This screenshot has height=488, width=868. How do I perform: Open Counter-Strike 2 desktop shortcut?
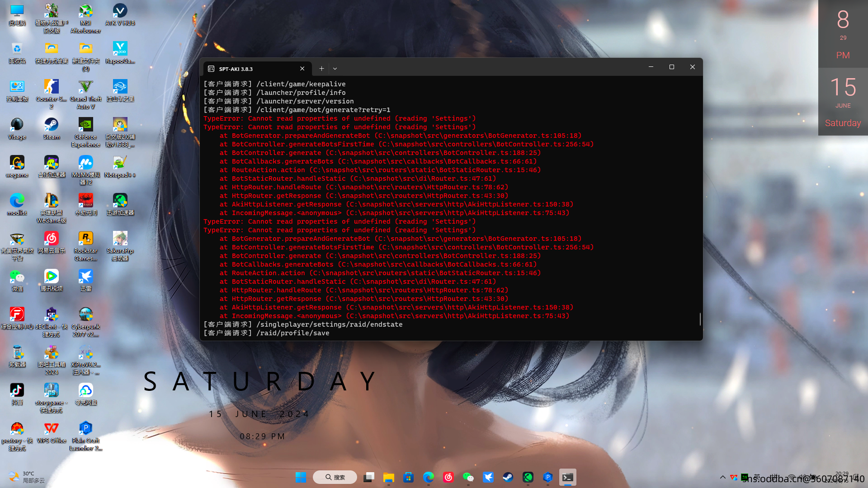tap(51, 87)
